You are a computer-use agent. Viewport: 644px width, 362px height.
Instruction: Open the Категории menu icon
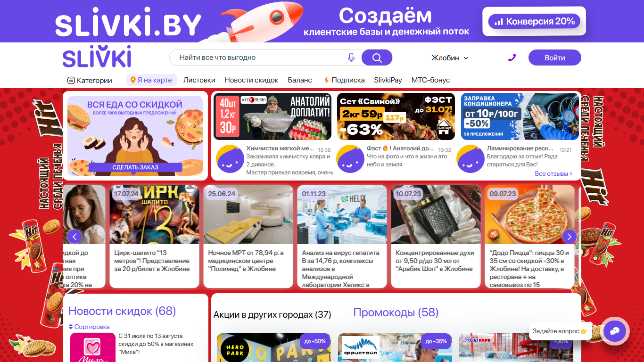point(71,81)
